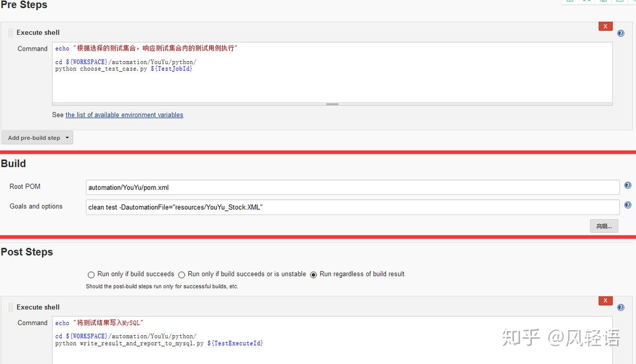Viewport: 636px width, 364px height.
Task: Click the "Goals and options" label
Action: pos(36,206)
